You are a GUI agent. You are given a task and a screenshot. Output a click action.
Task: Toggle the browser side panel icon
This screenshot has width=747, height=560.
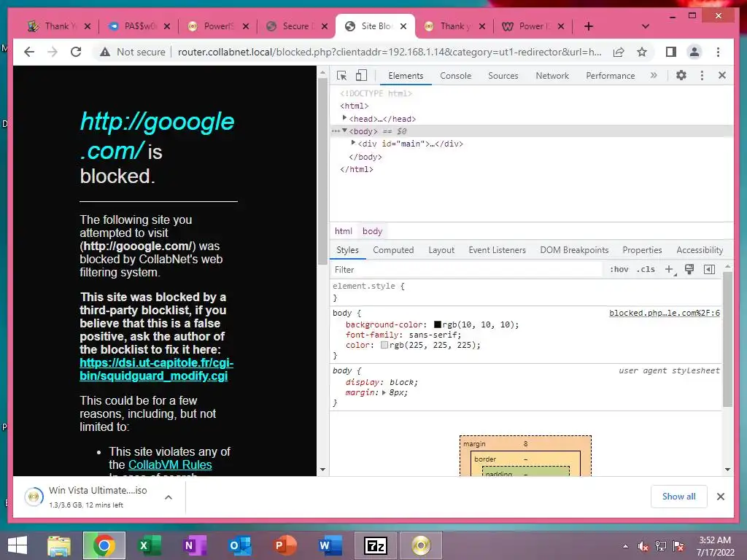click(x=671, y=52)
